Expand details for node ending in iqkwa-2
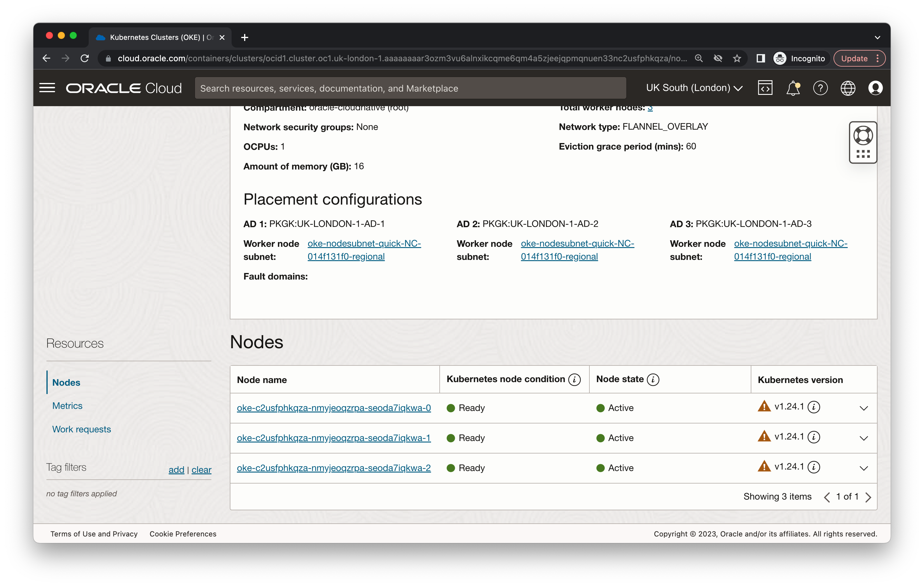 coord(864,468)
